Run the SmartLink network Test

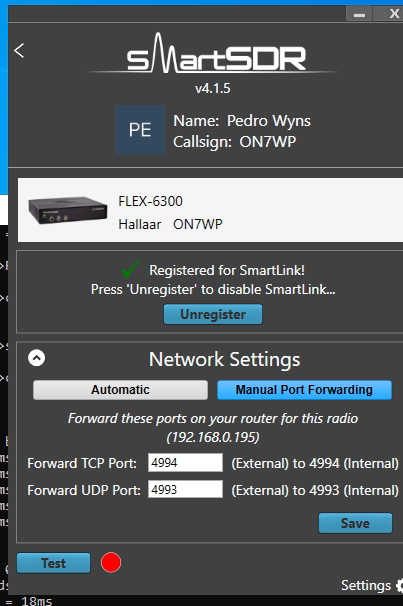click(x=53, y=563)
